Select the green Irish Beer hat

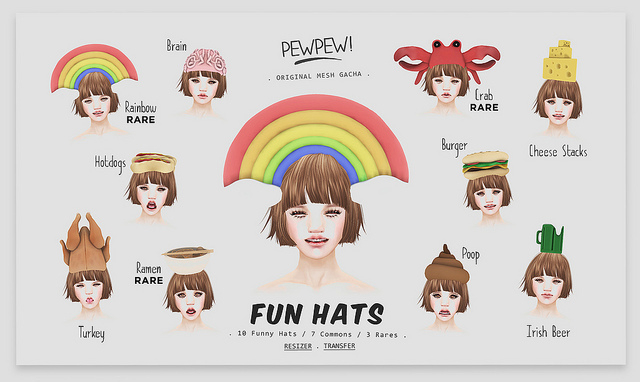pos(550,239)
